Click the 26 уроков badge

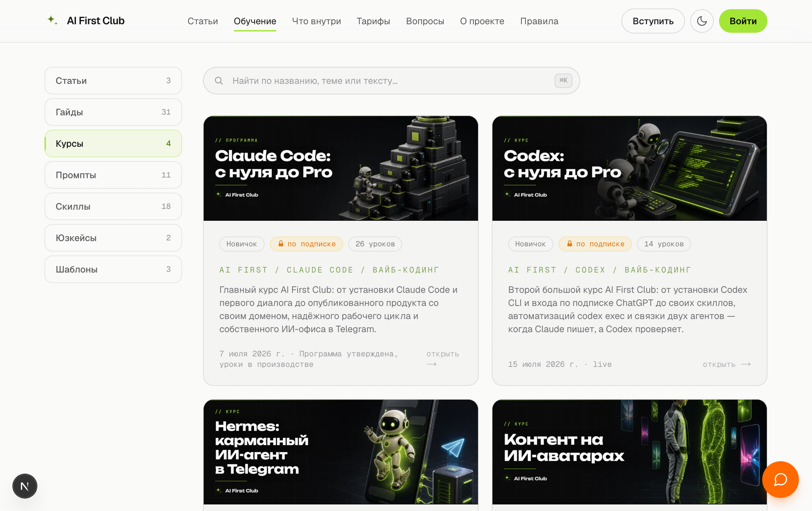[375, 244]
